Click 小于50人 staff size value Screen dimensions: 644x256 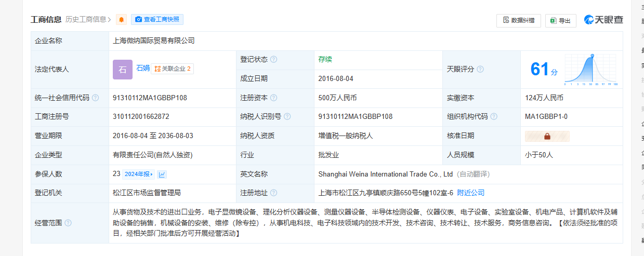click(539, 155)
